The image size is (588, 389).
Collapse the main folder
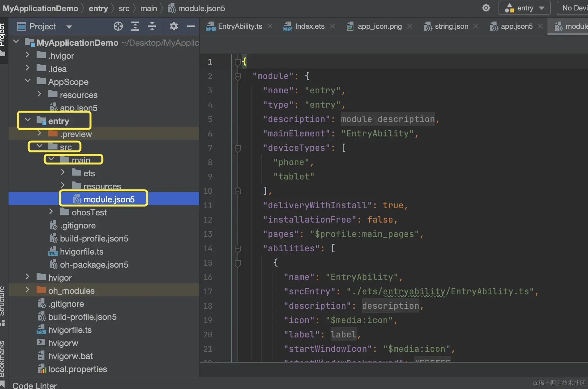coord(51,159)
